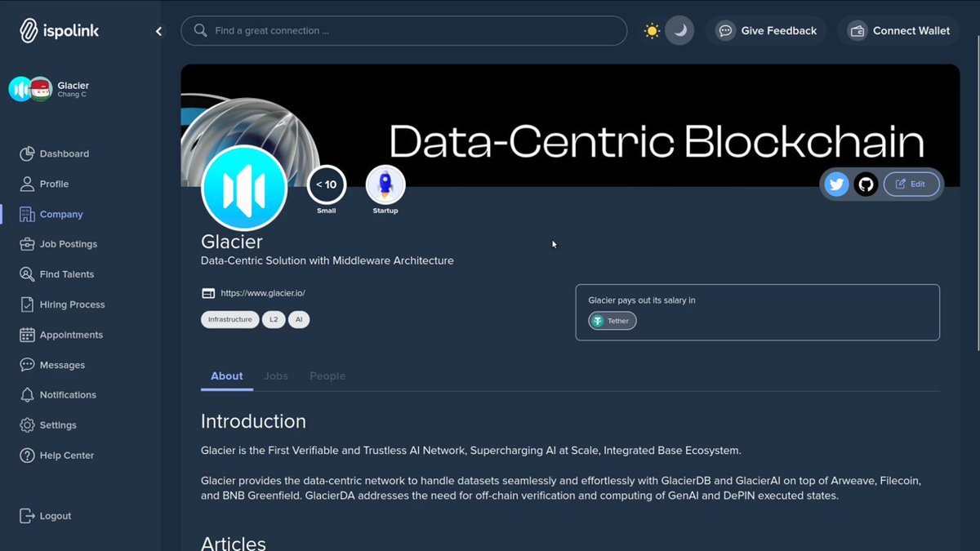The width and height of the screenshot is (980, 551).
Task: Open Dashboard in the sidebar
Action: pyautogui.click(x=54, y=153)
